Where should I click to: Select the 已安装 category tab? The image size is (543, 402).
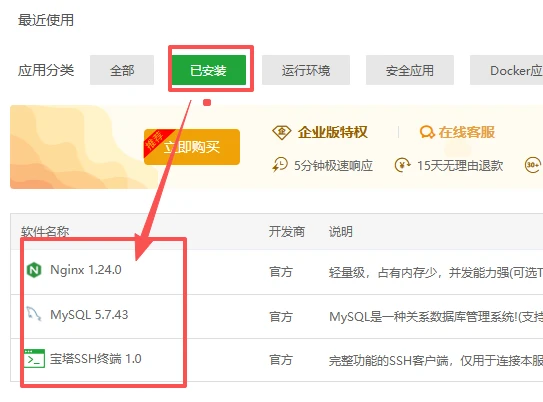209,70
